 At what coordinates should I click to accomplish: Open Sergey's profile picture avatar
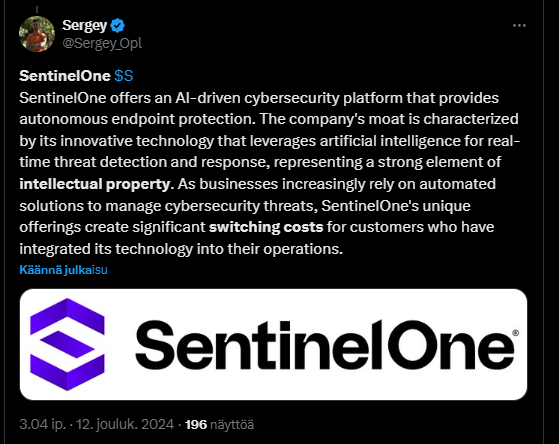(x=37, y=34)
